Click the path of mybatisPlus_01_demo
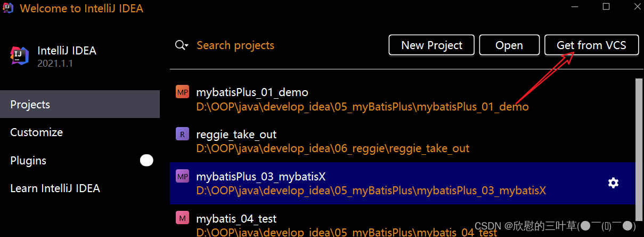Image resolution: width=644 pixels, height=237 pixels. click(x=362, y=107)
